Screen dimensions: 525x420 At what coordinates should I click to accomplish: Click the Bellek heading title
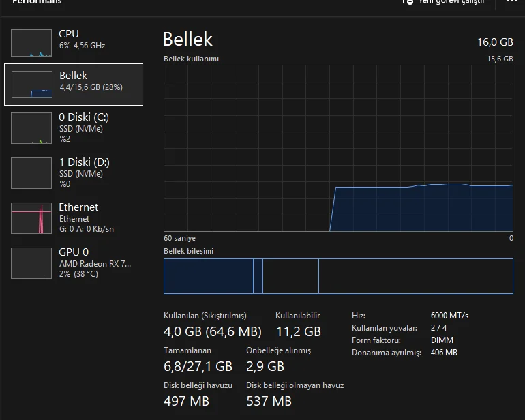coord(187,40)
